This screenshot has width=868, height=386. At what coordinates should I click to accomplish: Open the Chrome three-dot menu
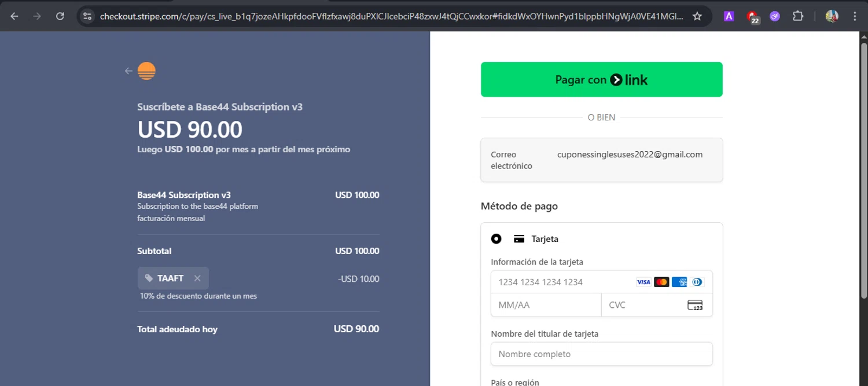pos(855,16)
